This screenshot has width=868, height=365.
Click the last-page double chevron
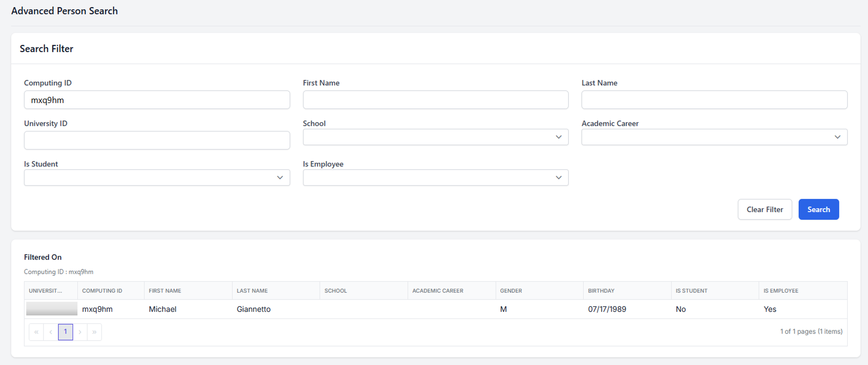click(x=94, y=332)
